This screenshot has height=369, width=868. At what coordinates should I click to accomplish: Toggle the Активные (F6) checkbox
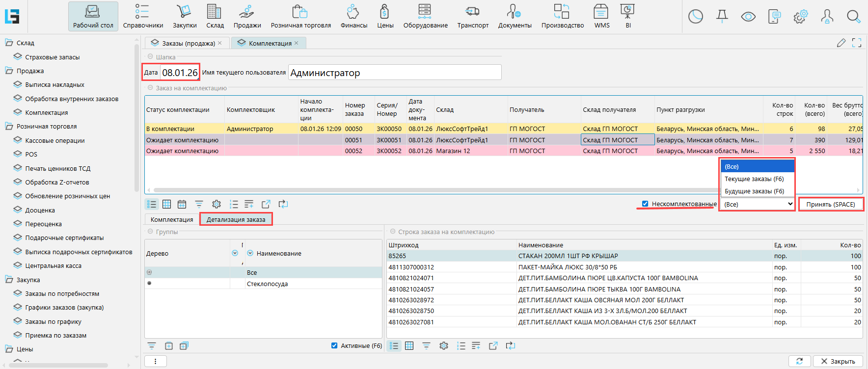[334, 346]
